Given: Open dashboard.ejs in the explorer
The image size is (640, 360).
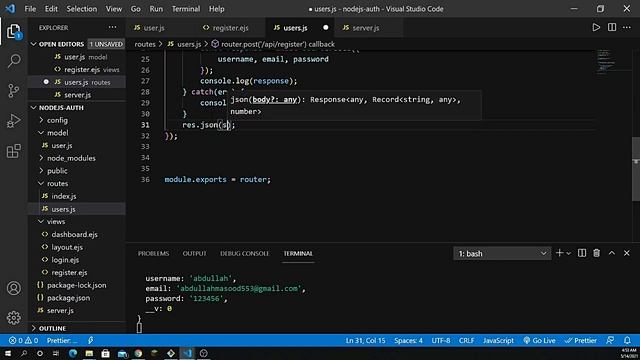Looking at the screenshot, I should (x=77, y=234).
